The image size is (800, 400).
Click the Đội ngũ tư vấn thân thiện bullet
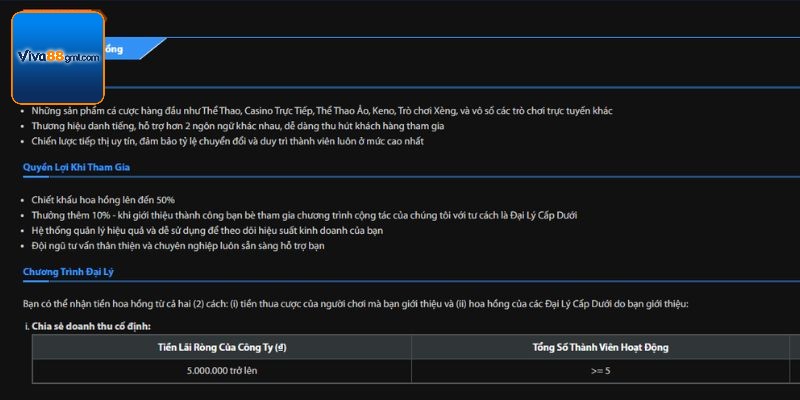point(178,246)
